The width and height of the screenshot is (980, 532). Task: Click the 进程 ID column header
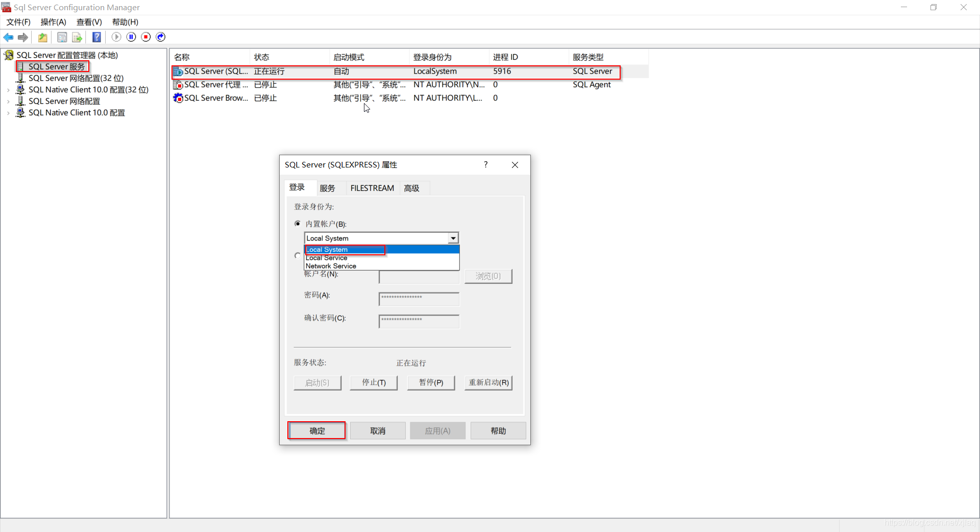pos(529,57)
